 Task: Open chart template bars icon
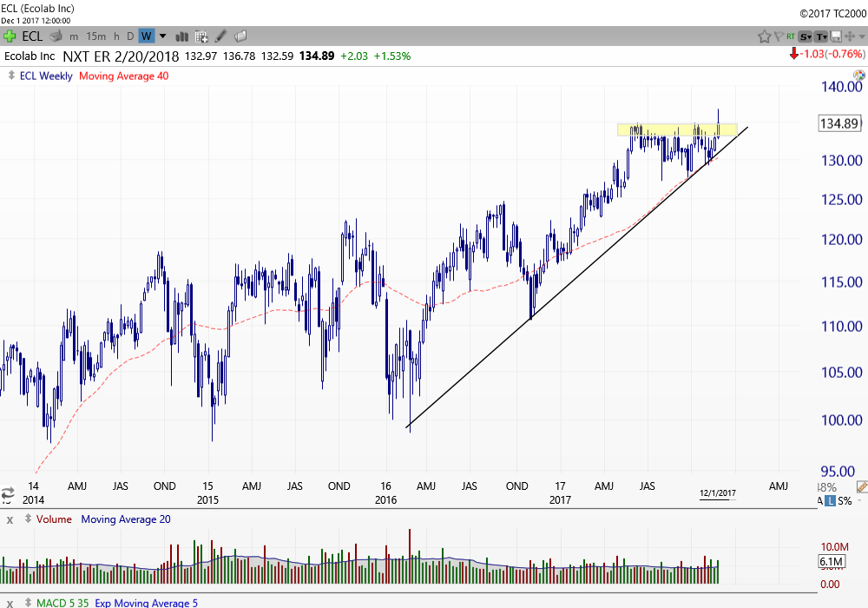pos(182,36)
